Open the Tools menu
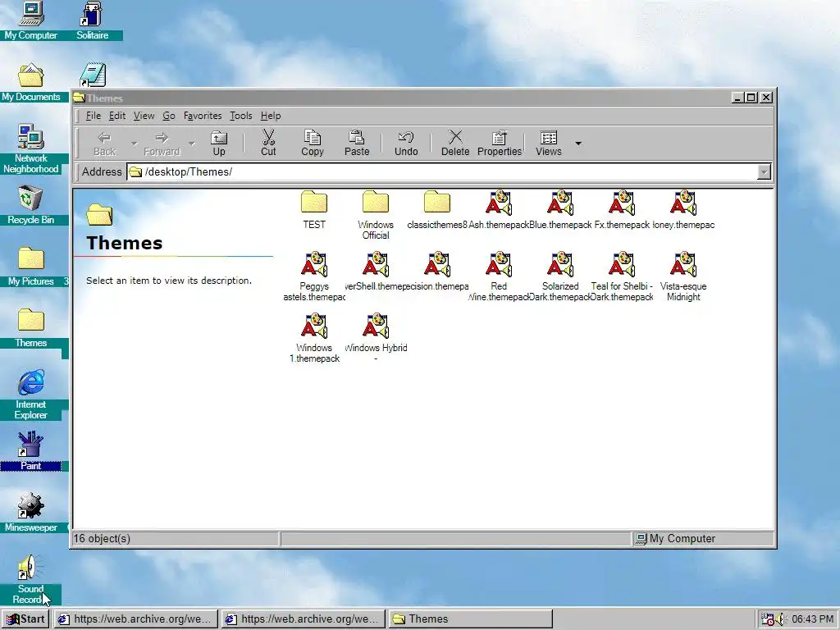840x630 pixels. click(240, 116)
